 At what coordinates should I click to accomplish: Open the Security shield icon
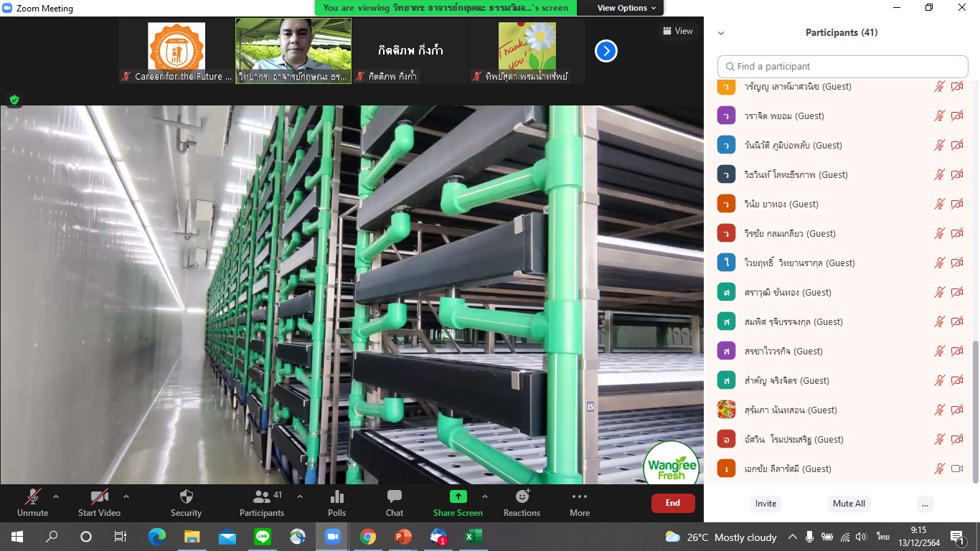pyautogui.click(x=186, y=497)
